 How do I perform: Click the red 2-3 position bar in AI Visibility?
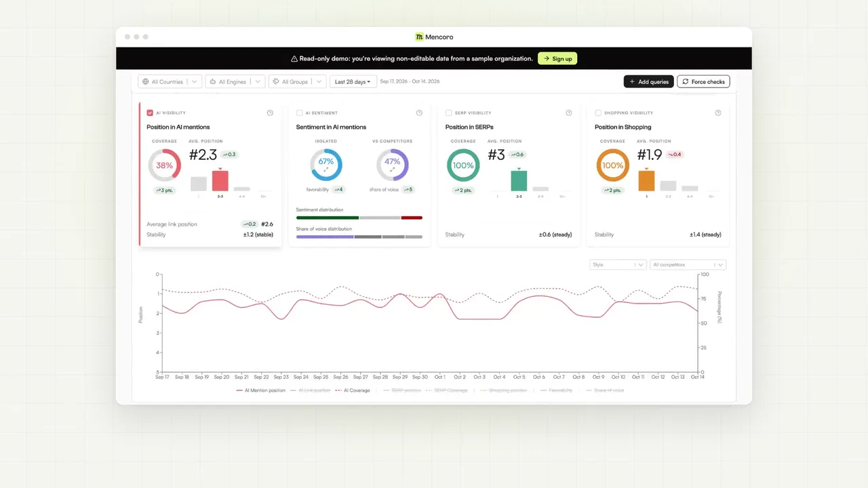coord(220,180)
